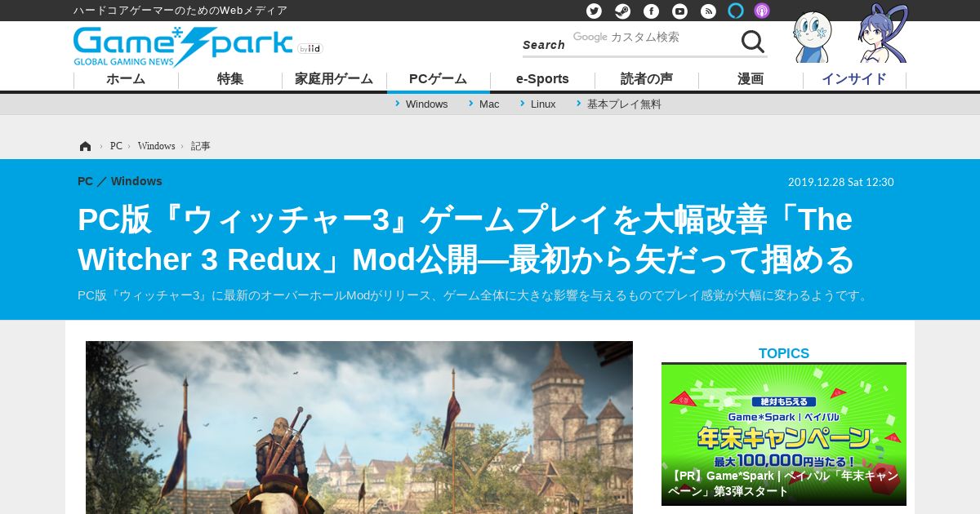Click the blue-haired mascot character
The image size is (980, 514).
884,33
